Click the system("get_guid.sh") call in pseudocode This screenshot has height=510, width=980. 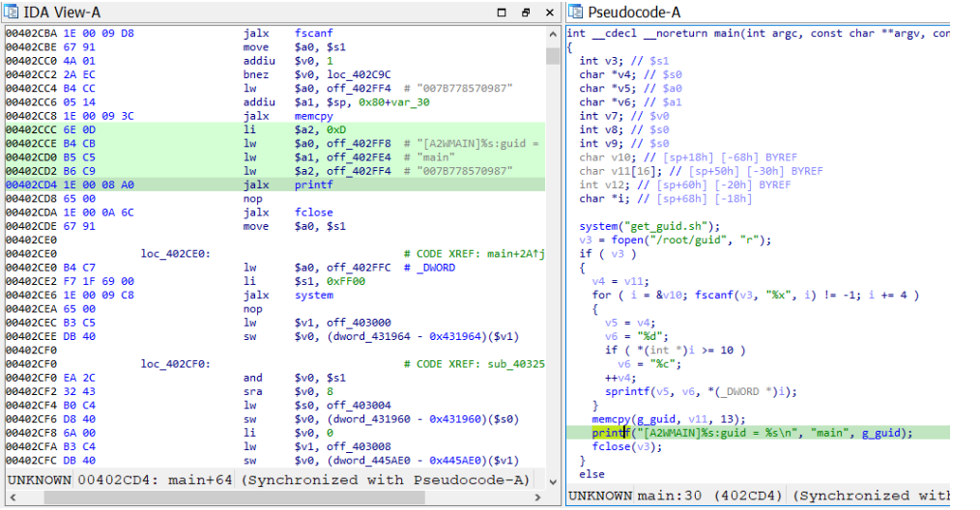pyautogui.click(x=649, y=226)
